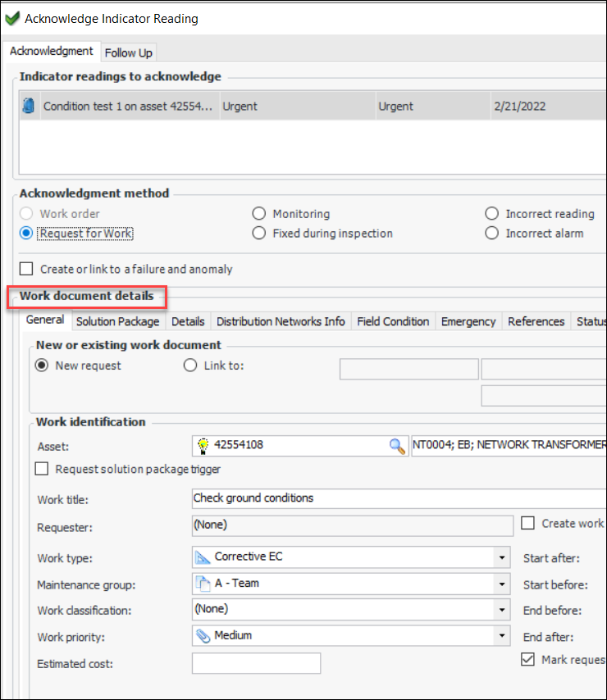
Task: Enable Create or link to a failure checkbox
Action: click(26, 269)
